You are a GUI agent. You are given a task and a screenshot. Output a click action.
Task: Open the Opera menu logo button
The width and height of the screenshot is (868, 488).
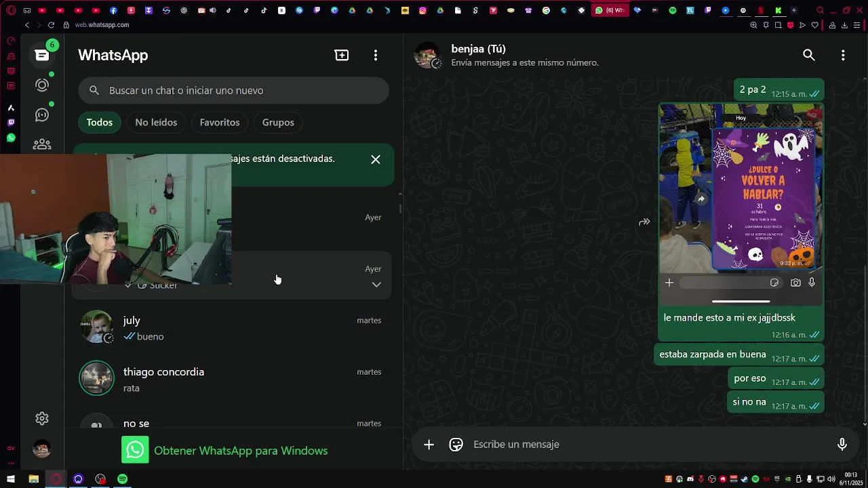pos(11,10)
